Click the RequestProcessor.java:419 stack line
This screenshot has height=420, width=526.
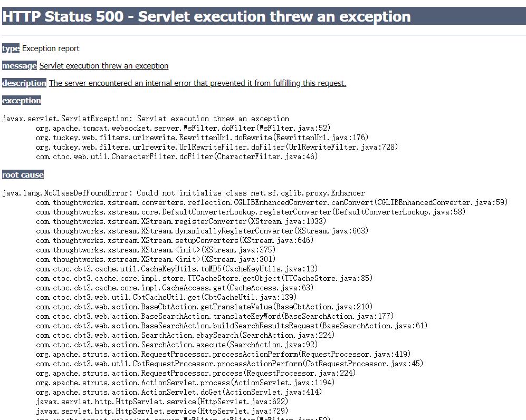223,354
